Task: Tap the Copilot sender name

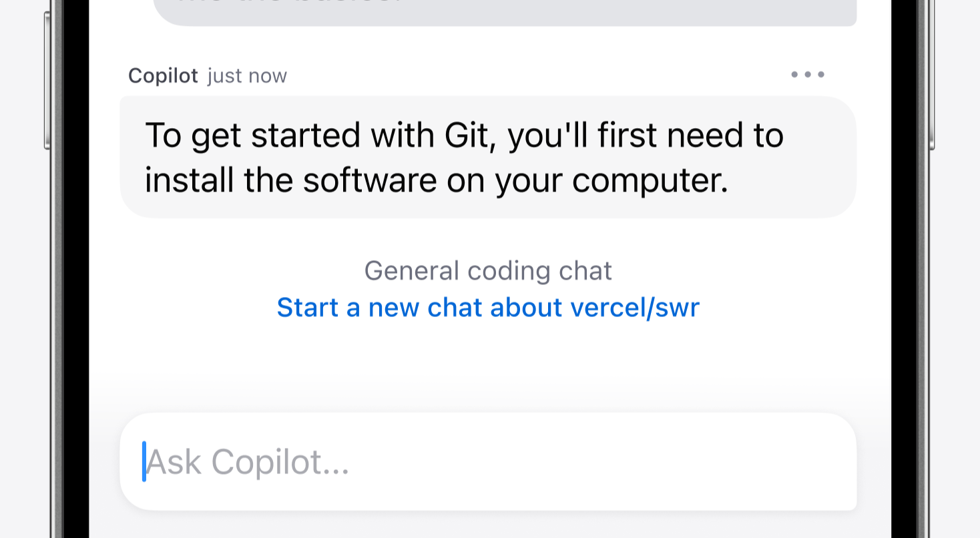Action: [x=162, y=75]
